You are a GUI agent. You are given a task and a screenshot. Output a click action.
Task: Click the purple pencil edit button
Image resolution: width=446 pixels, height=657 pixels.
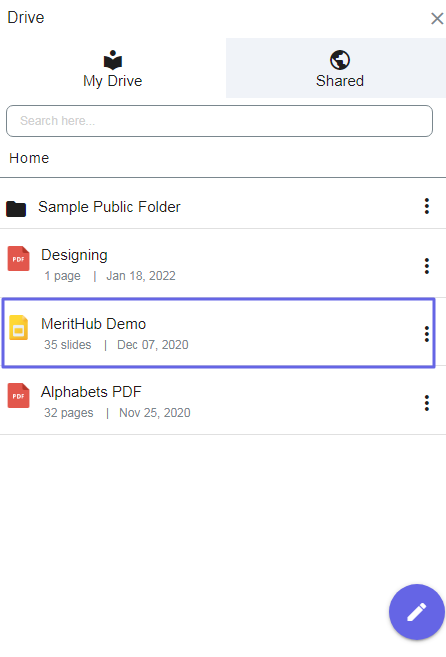click(x=417, y=612)
